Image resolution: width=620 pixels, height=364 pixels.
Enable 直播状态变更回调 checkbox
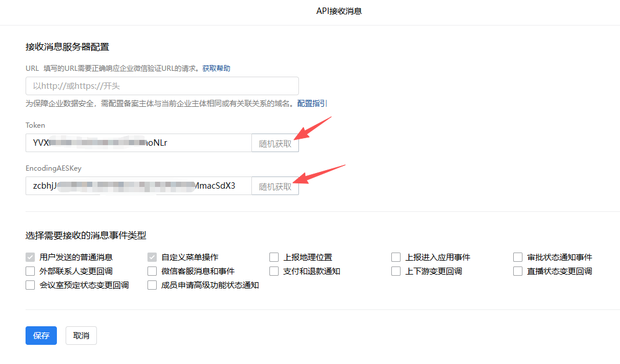click(x=518, y=271)
